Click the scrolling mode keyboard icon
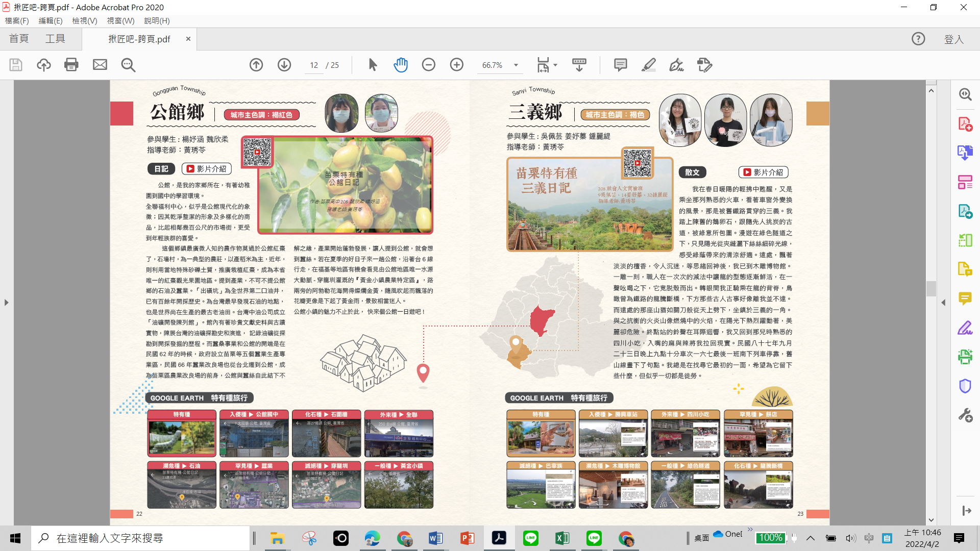This screenshot has width=980, height=551. [579, 65]
